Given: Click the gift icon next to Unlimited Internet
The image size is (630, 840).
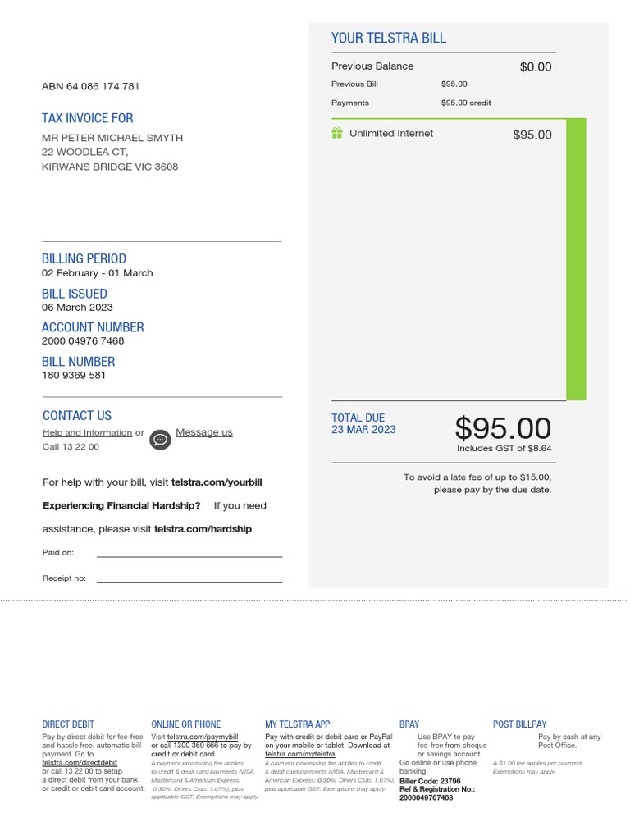Looking at the screenshot, I should pos(337,133).
